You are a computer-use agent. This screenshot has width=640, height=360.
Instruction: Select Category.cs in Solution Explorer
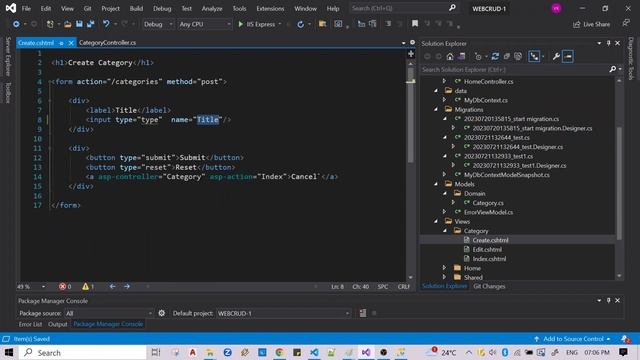pyautogui.click(x=488, y=203)
